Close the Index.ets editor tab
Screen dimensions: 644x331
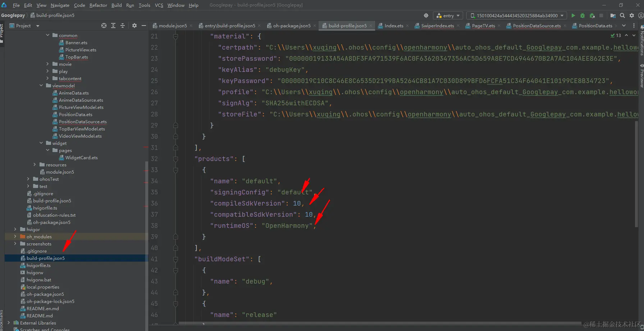(407, 26)
